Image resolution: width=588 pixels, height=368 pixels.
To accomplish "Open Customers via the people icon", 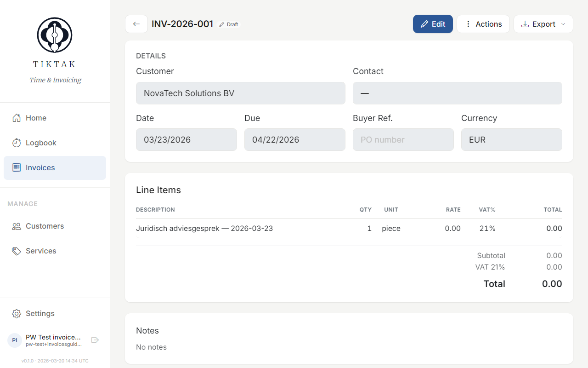I will [x=16, y=226].
